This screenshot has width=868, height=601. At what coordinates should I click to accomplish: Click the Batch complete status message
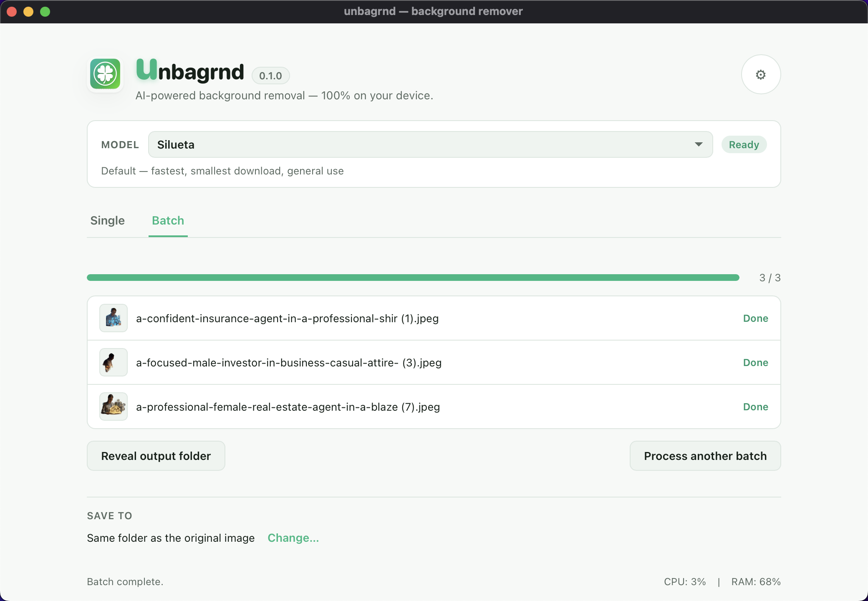[125, 582]
